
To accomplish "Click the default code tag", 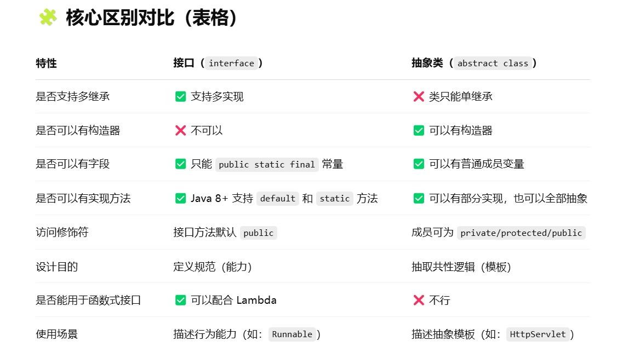I will [x=277, y=198].
